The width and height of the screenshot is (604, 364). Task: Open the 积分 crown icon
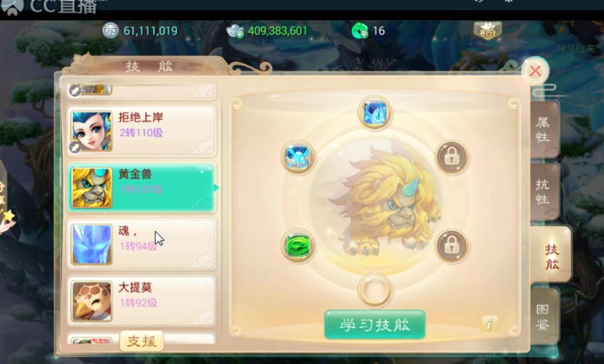[x=487, y=31]
